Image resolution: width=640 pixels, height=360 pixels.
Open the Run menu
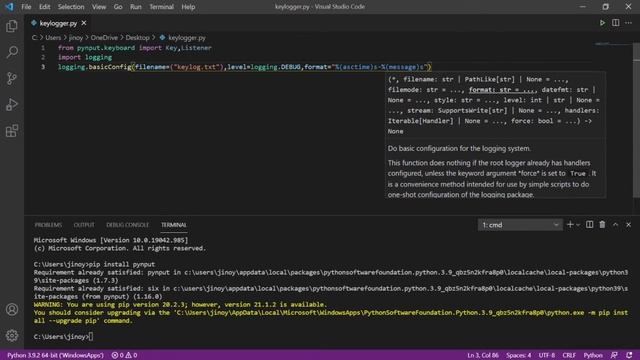136,7
